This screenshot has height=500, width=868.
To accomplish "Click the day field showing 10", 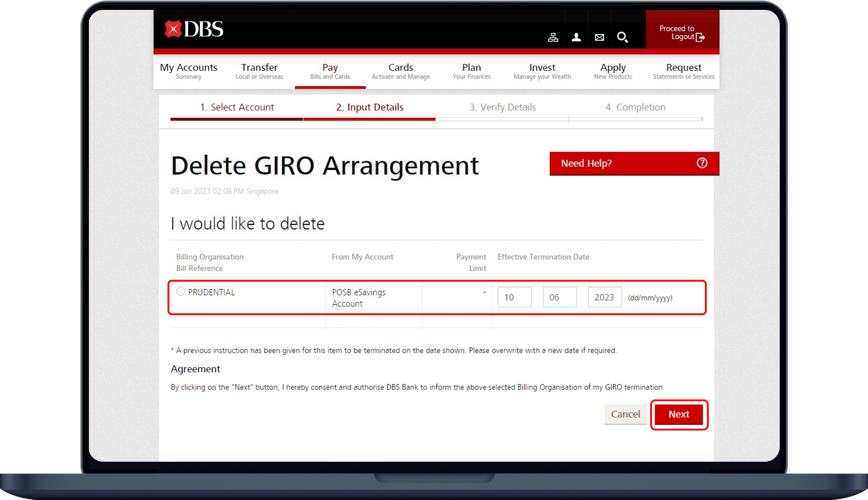I will pos(514,297).
